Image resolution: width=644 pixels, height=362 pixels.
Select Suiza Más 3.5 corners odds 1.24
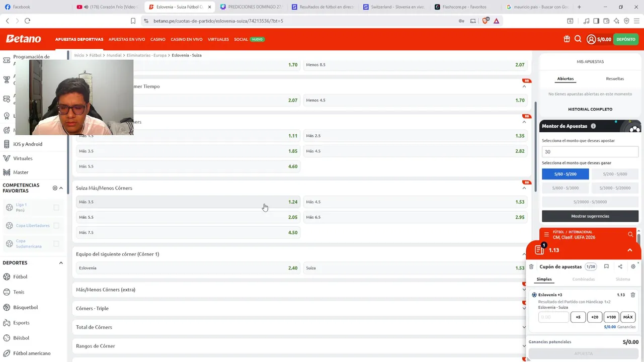point(188,202)
